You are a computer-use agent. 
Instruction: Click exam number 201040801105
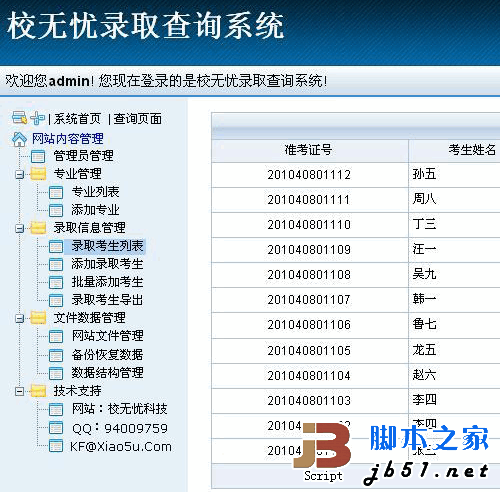(309, 351)
